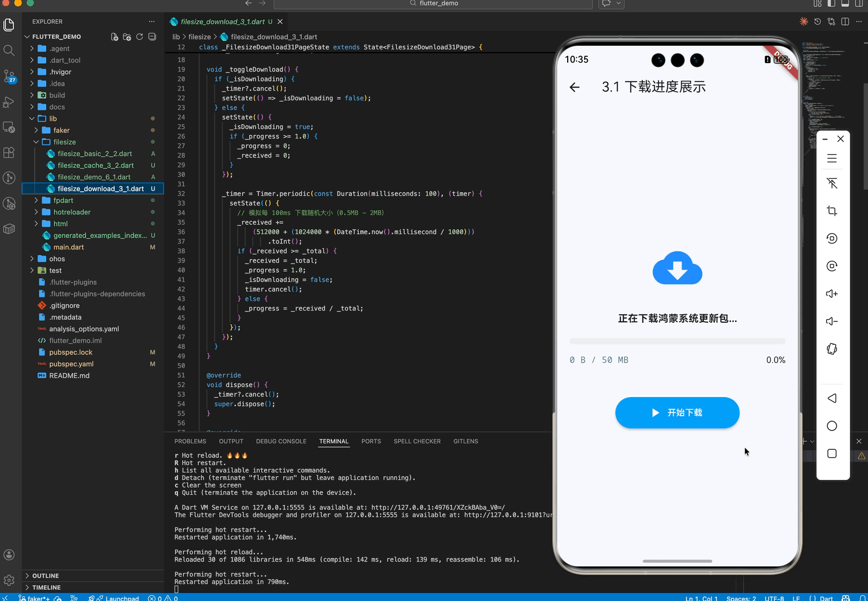This screenshot has width=868, height=601.
Task: Click New File icon in explorer header
Action: coord(115,37)
